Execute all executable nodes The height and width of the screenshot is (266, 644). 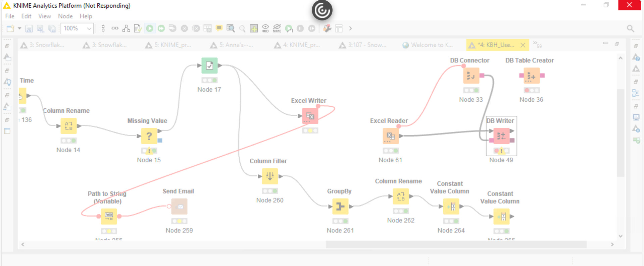click(x=161, y=29)
